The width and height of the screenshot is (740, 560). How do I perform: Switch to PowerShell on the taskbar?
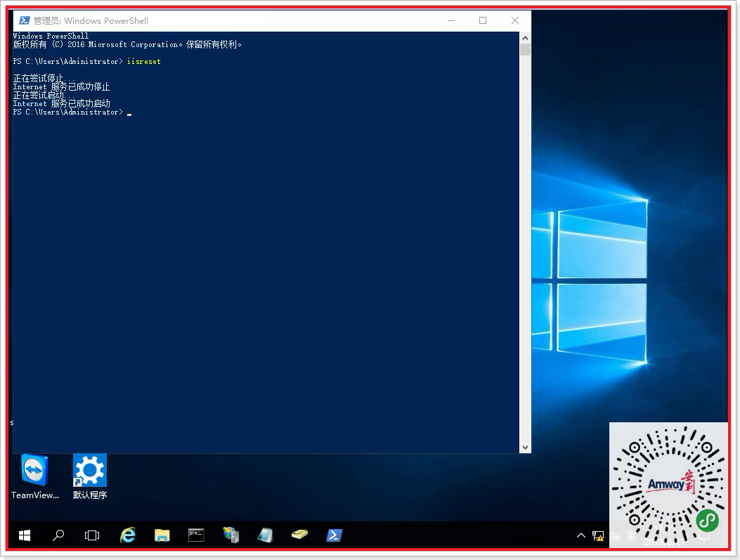tap(334, 535)
